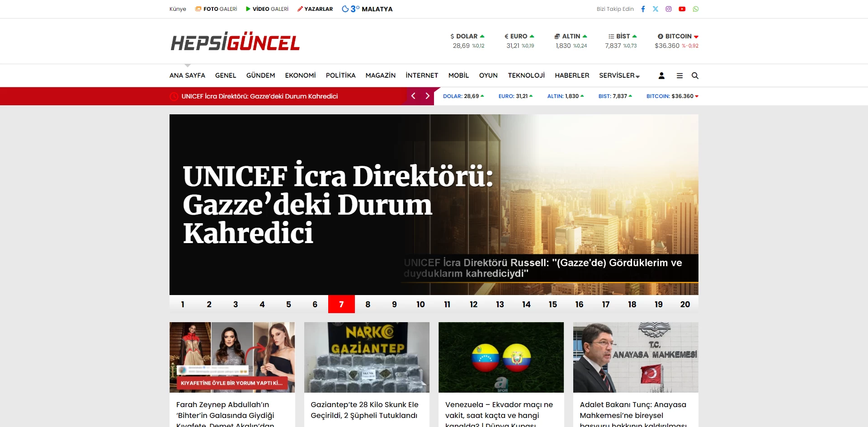Open the İnternet menu item
868x427 pixels.
tap(422, 75)
